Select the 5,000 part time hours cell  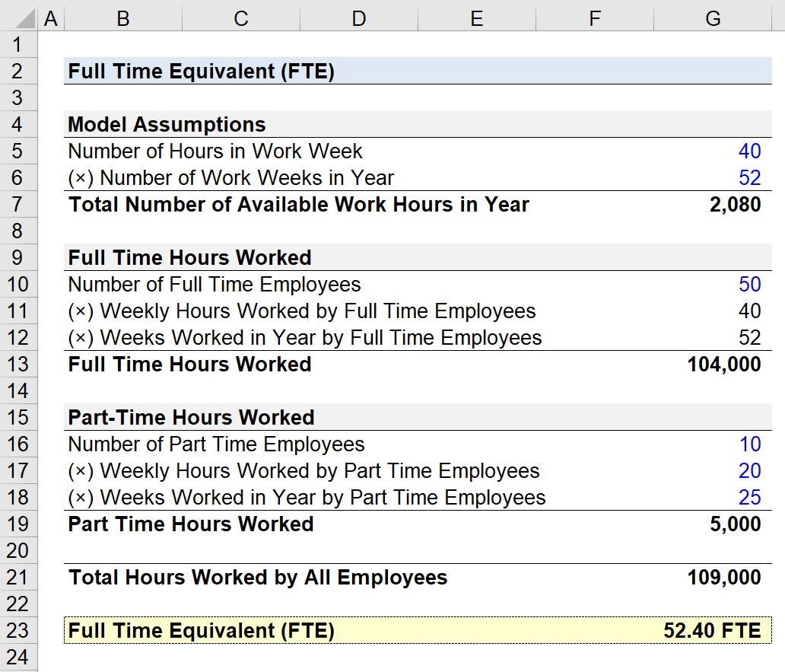[713, 524]
